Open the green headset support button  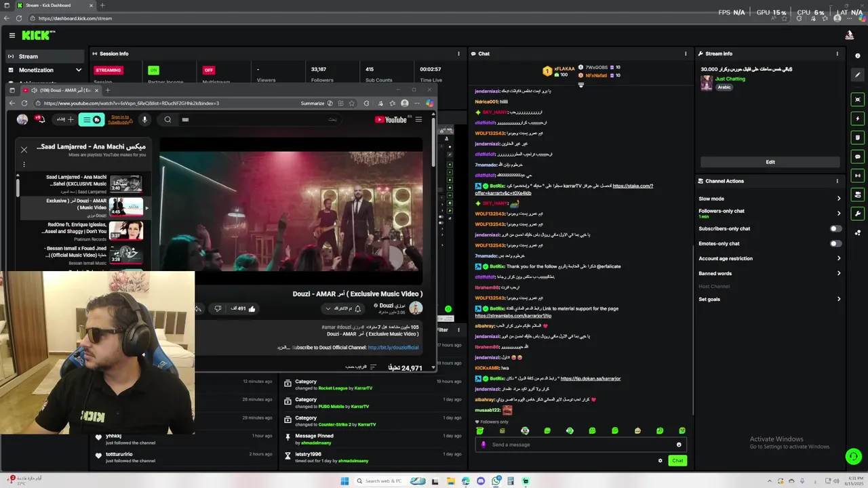(x=854, y=456)
